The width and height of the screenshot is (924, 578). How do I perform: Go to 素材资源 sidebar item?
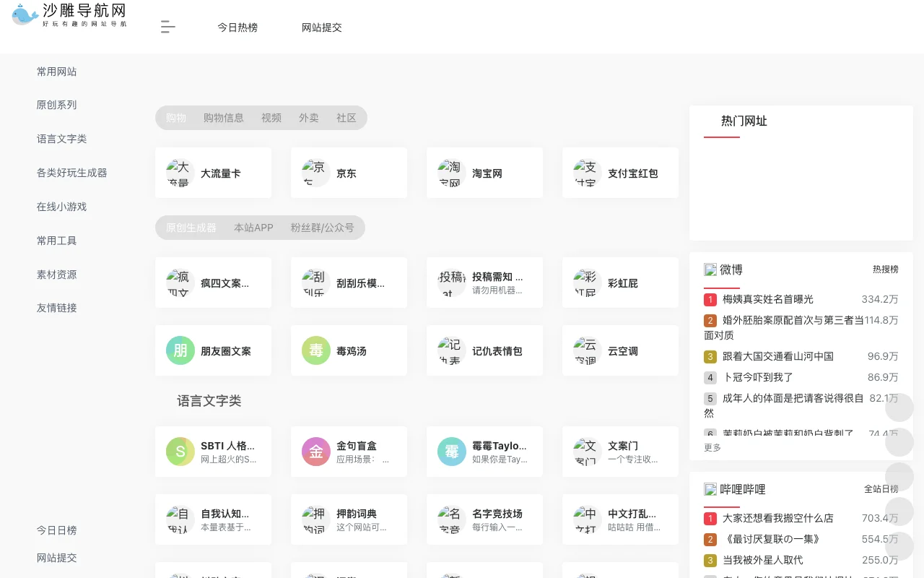(x=57, y=275)
